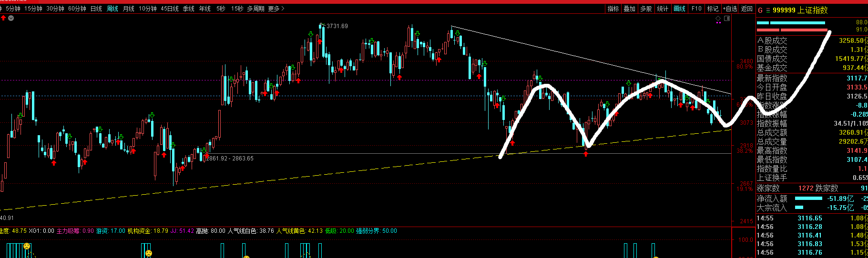Click the B股成交 row label
This screenshot has width=868, height=258.
772,50
